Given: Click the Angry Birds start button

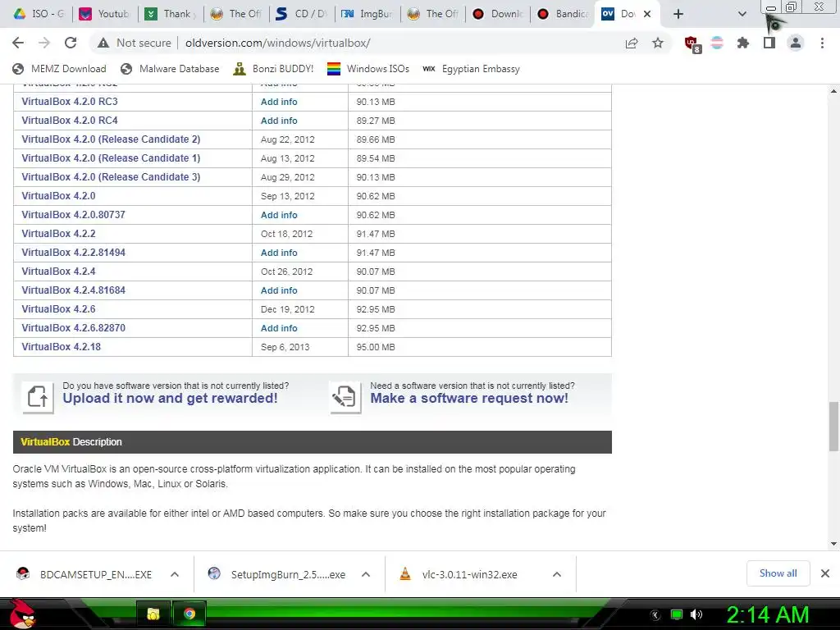Looking at the screenshot, I should coord(21,614).
